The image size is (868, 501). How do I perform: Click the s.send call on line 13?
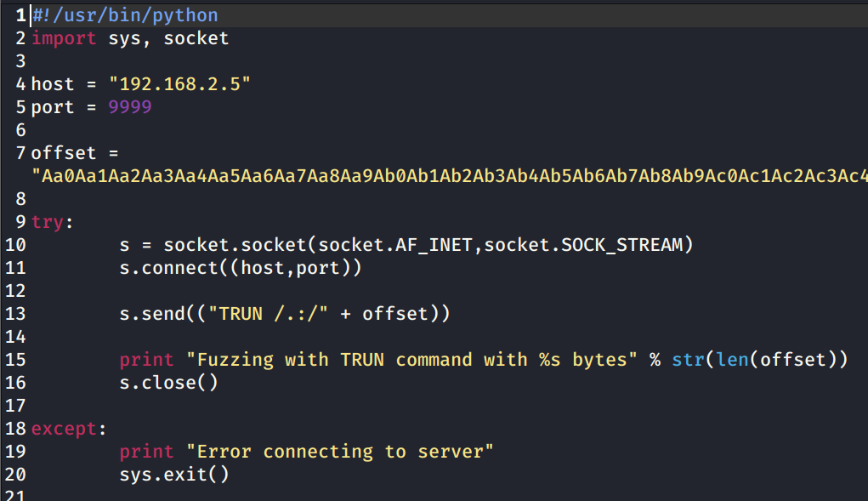tap(285, 314)
